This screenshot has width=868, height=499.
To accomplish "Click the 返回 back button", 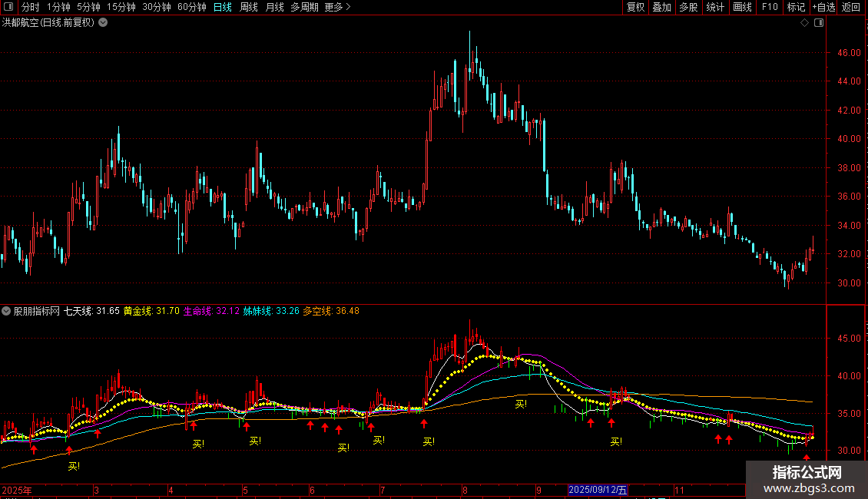I will 851,7.
